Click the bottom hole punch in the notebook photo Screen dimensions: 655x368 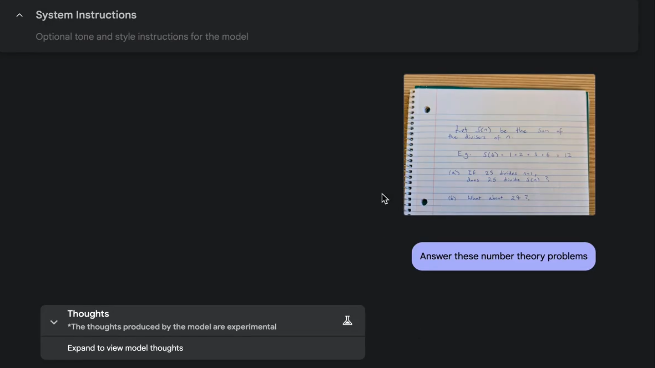tap(424, 202)
